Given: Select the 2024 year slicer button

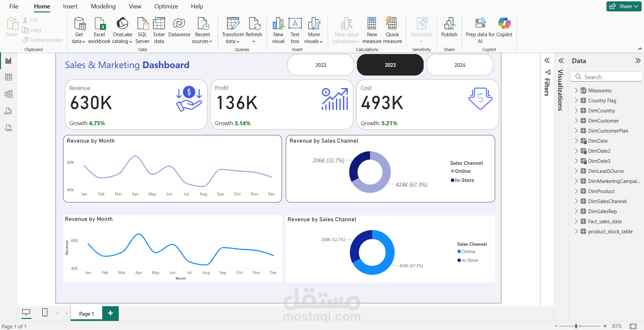Looking at the screenshot, I should click(x=460, y=65).
